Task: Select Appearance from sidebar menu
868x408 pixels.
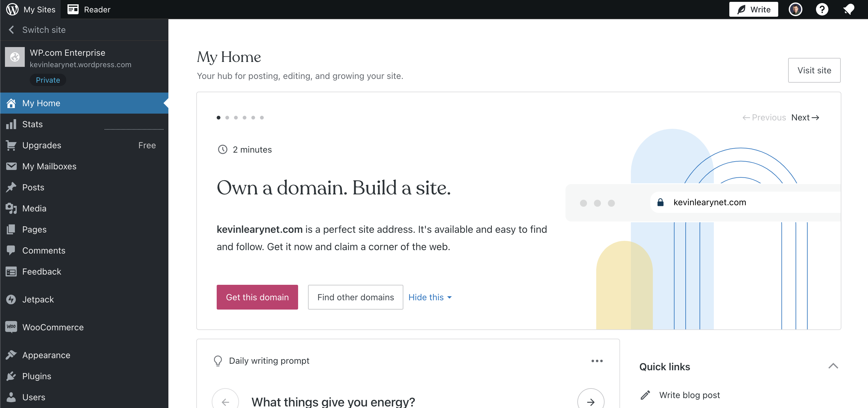Action: pyautogui.click(x=46, y=355)
